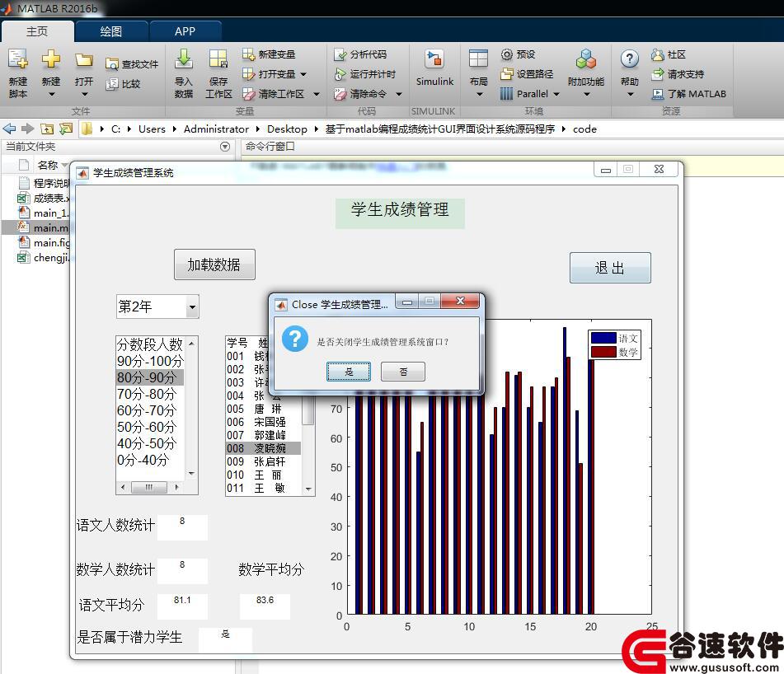Viewport: 784px width, 674px height.
Task: Open the year dropdown showing 第2年
Action: pos(157,307)
